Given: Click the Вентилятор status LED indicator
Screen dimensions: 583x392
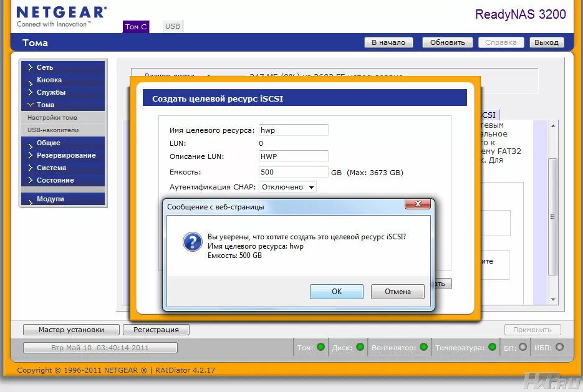Looking at the screenshot, I should [423, 347].
